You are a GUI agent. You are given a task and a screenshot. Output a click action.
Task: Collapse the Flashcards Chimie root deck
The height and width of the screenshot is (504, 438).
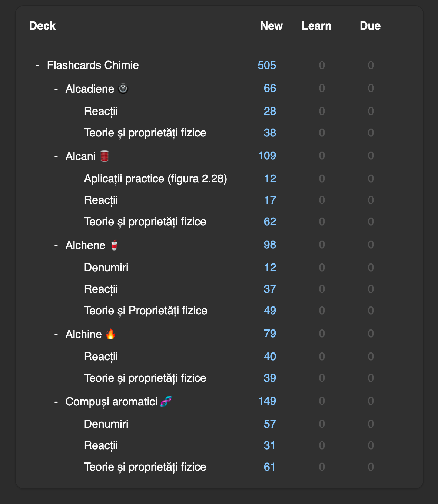37,66
